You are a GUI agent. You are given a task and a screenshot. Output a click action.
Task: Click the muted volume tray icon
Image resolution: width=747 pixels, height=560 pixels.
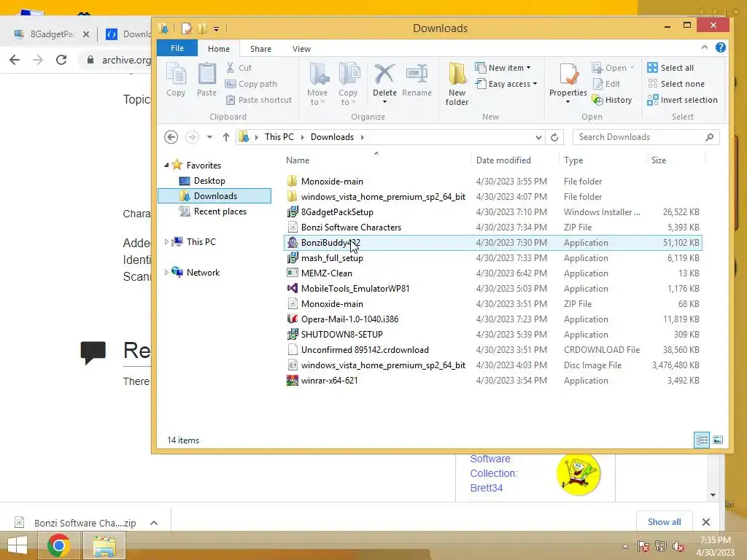coord(678,546)
